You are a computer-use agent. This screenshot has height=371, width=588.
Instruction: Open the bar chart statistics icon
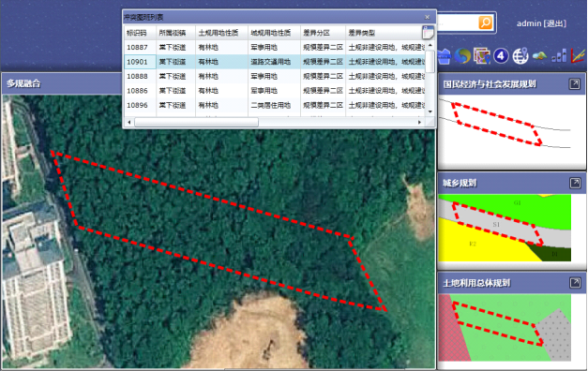[559, 56]
